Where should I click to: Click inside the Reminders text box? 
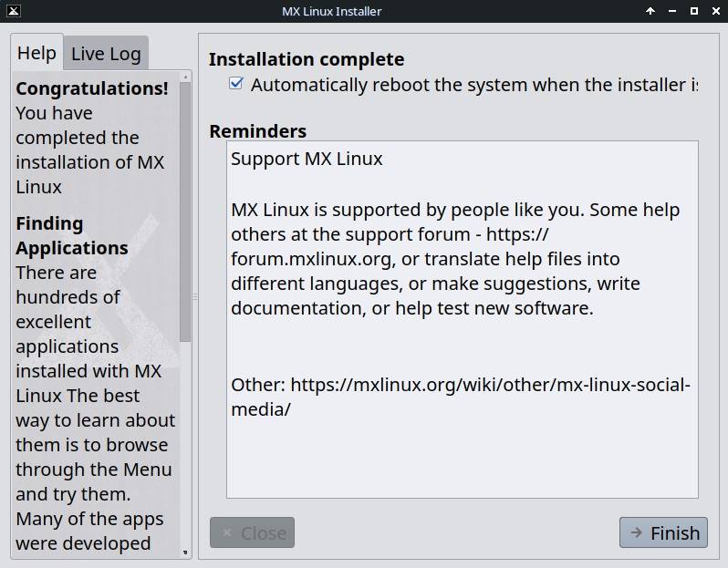[462, 456]
